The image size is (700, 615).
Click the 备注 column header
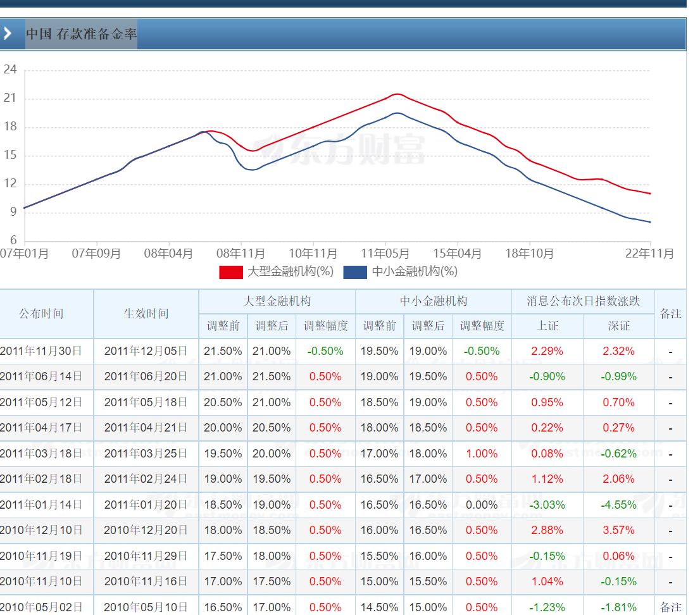[670, 314]
